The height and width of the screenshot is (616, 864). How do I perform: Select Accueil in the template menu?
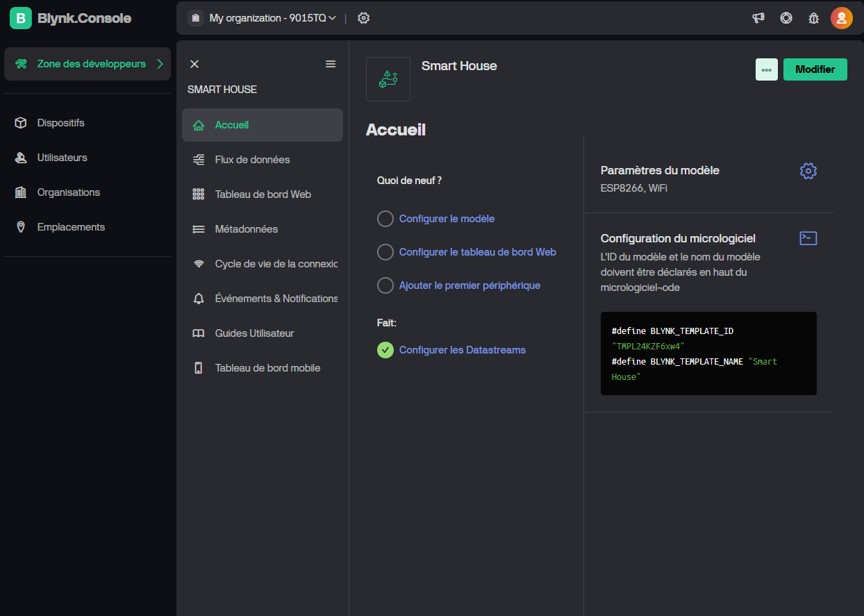coord(263,125)
